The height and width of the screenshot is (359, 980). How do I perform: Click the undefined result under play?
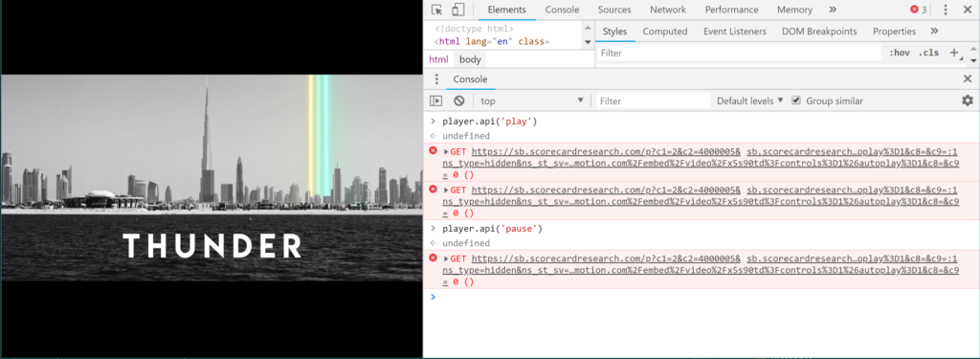click(x=466, y=136)
